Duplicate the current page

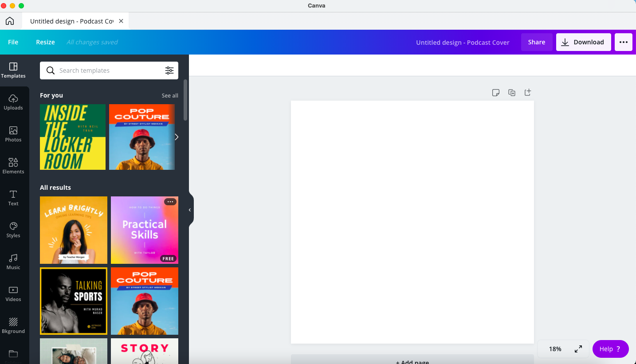(x=512, y=93)
